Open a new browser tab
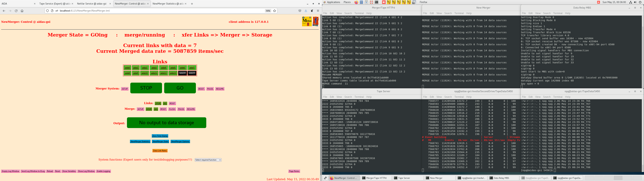The image size is (644, 181). click(x=192, y=4)
